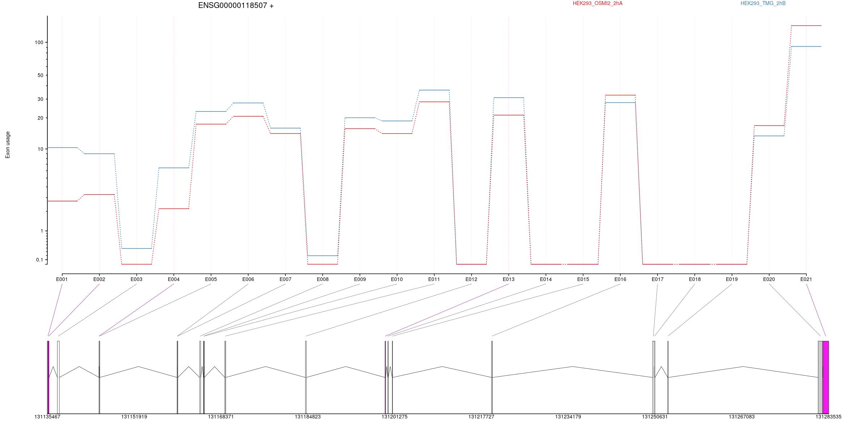Click the E001 exon label
This screenshot has width=868, height=434.
[62, 279]
